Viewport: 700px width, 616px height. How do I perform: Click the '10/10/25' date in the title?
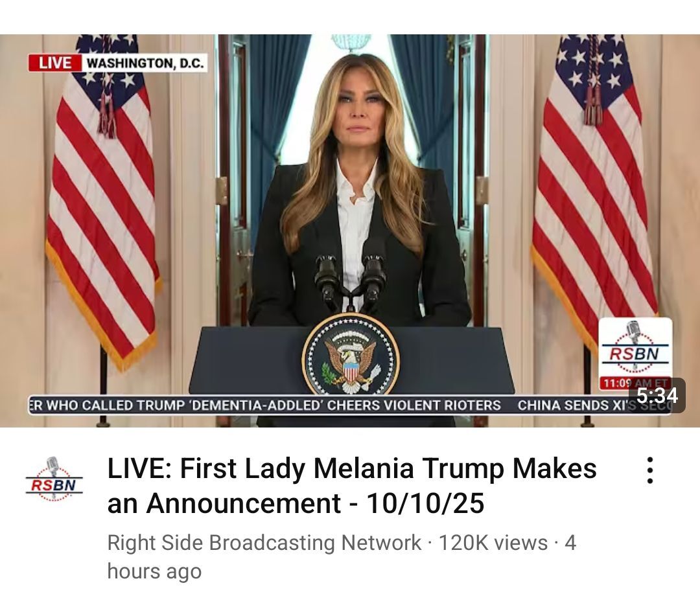coord(425,503)
